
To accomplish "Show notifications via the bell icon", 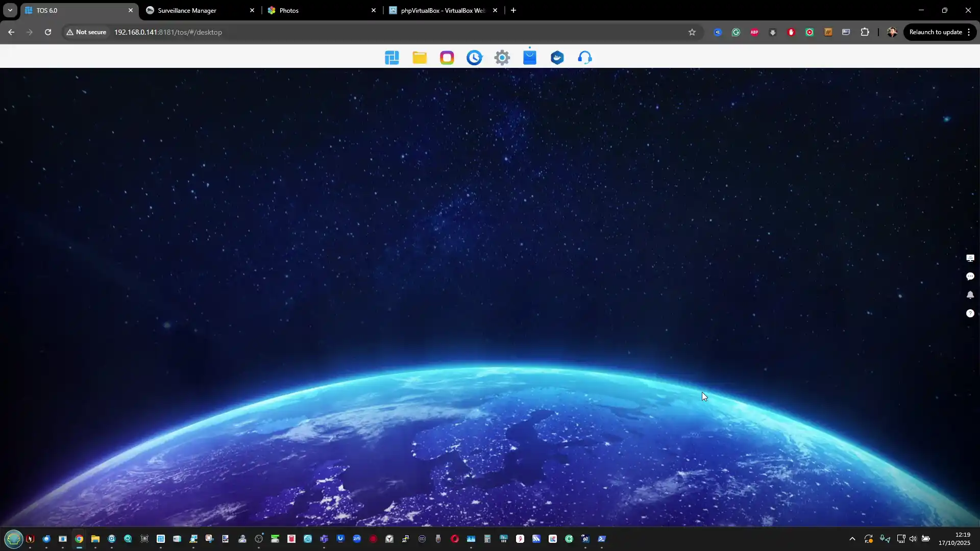I will [x=970, y=295].
